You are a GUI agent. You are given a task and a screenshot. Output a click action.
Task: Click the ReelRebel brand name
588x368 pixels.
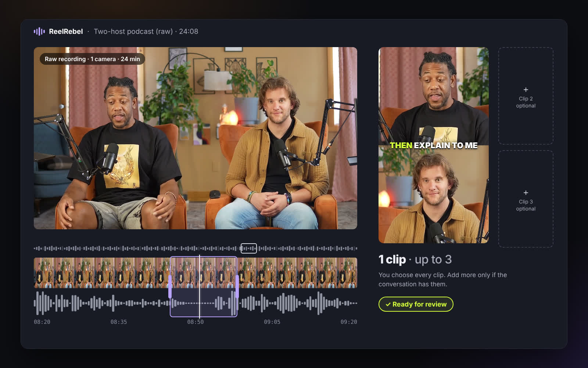pos(66,31)
